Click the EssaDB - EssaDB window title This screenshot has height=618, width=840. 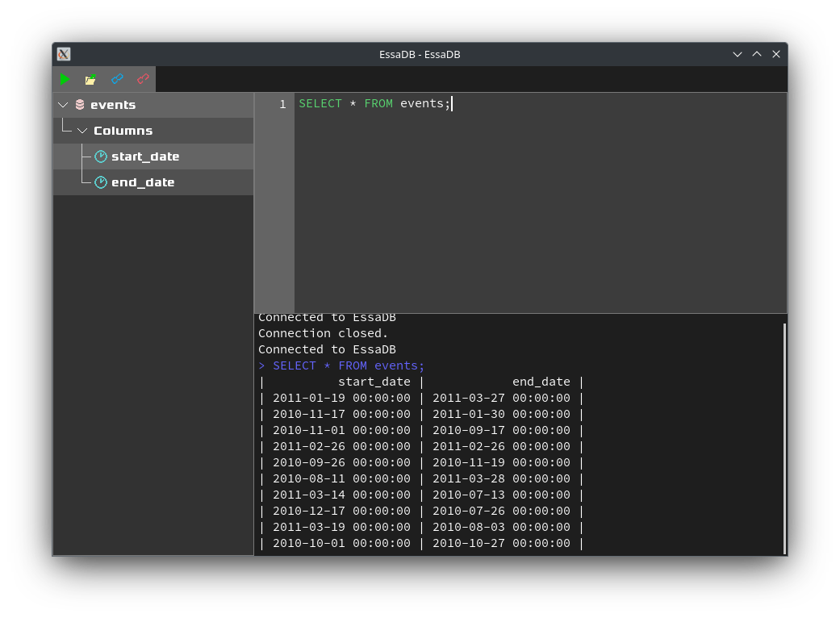(x=420, y=54)
